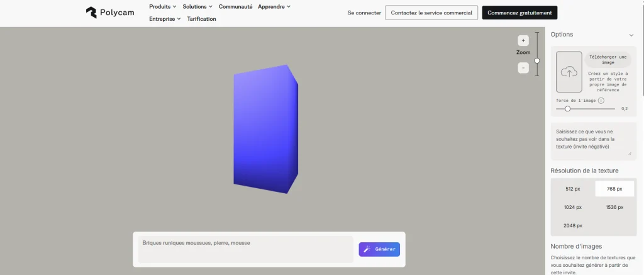Click Commencez gratuitement button

519,13
